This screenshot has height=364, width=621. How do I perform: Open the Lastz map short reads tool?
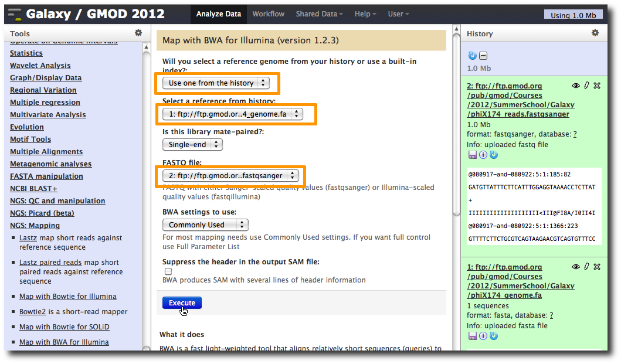pyautogui.click(x=28, y=237)
